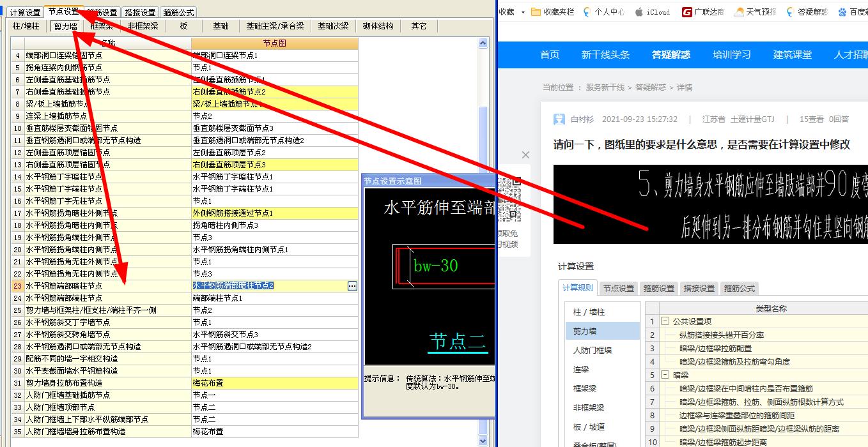The height and width of the screenshot is (447, 868).
Task: Select the 基础 component tab
Action: 221,26
